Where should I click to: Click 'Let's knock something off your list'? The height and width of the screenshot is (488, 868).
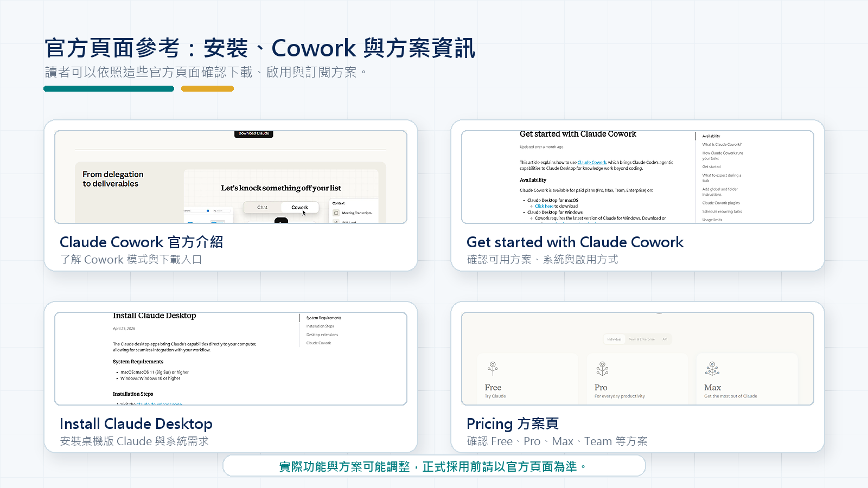[281, 188]
